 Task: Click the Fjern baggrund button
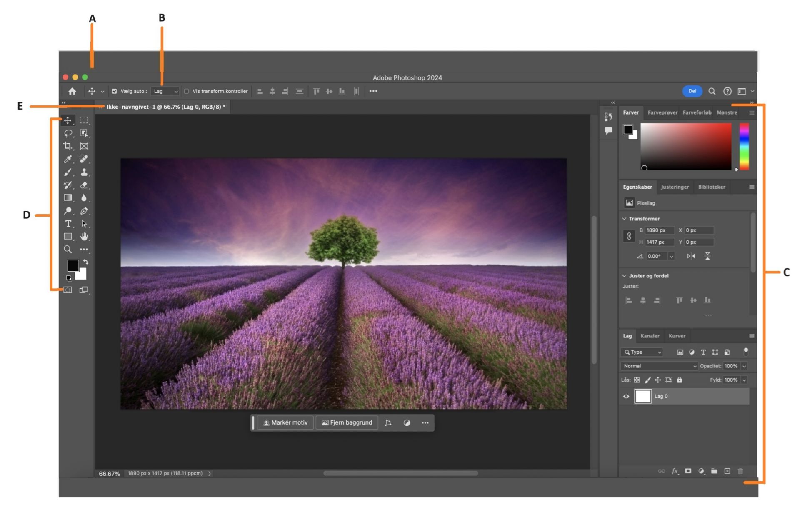coord(347,422)
